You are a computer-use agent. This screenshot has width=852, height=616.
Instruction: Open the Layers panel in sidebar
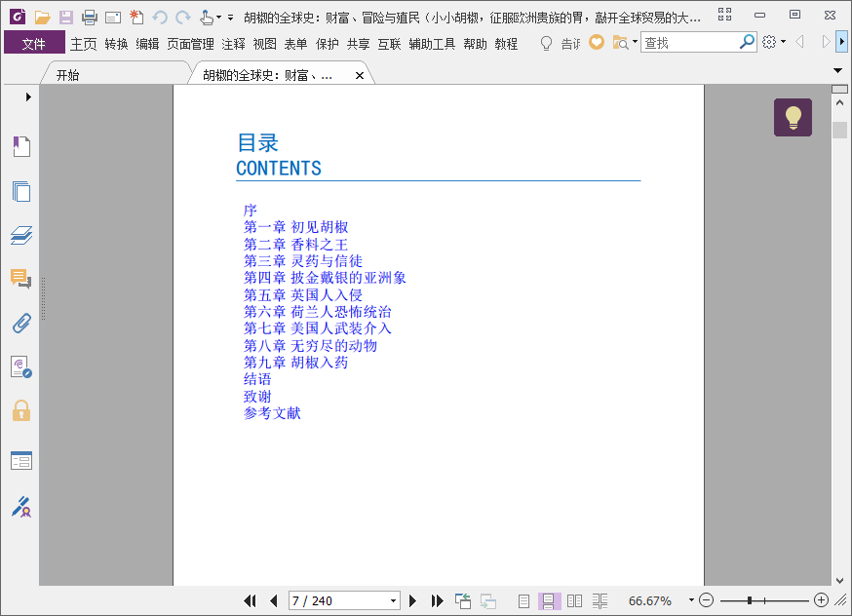(21, 235)
